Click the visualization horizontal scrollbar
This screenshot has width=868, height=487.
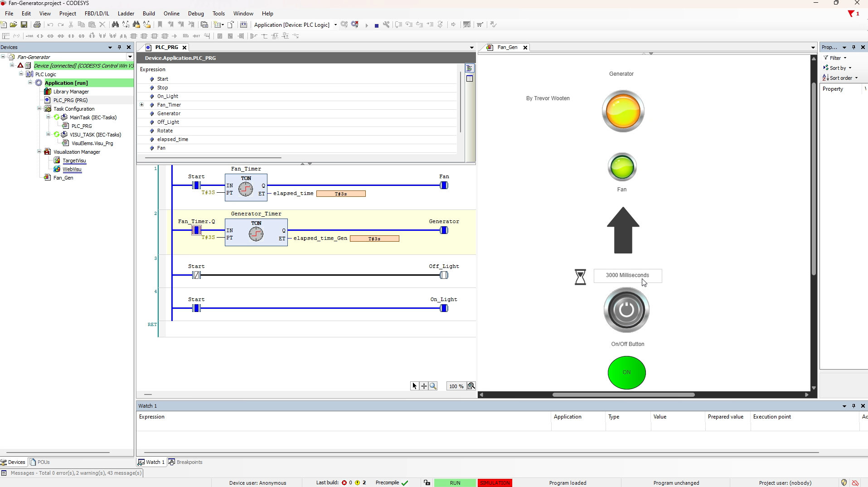[623, 394]
